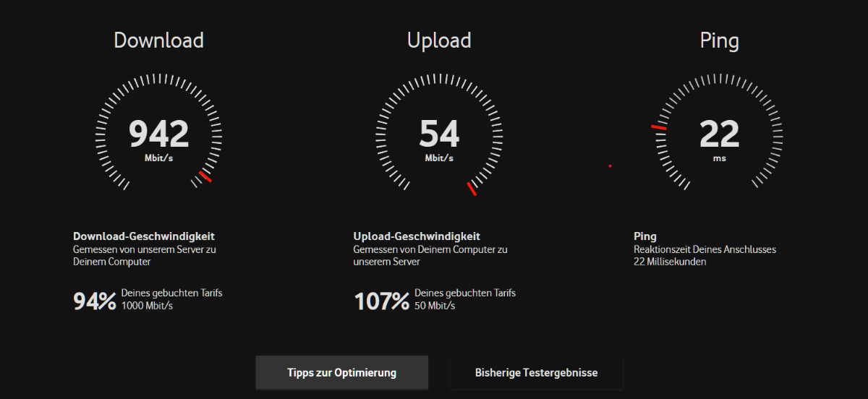Click the 50 Mbit/s booked tariff text
Screen dimensions: 868x399
coord(435,306)
